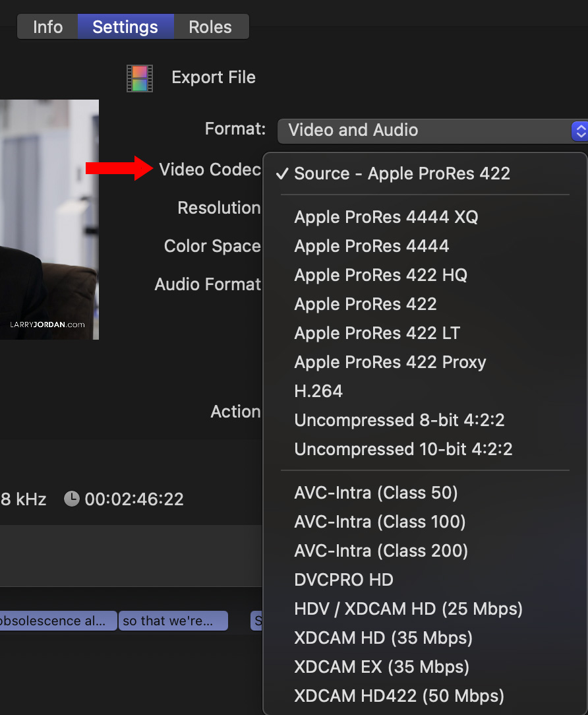
Task: Click the Export File filmstrip icon
Action: click(140, 78)
